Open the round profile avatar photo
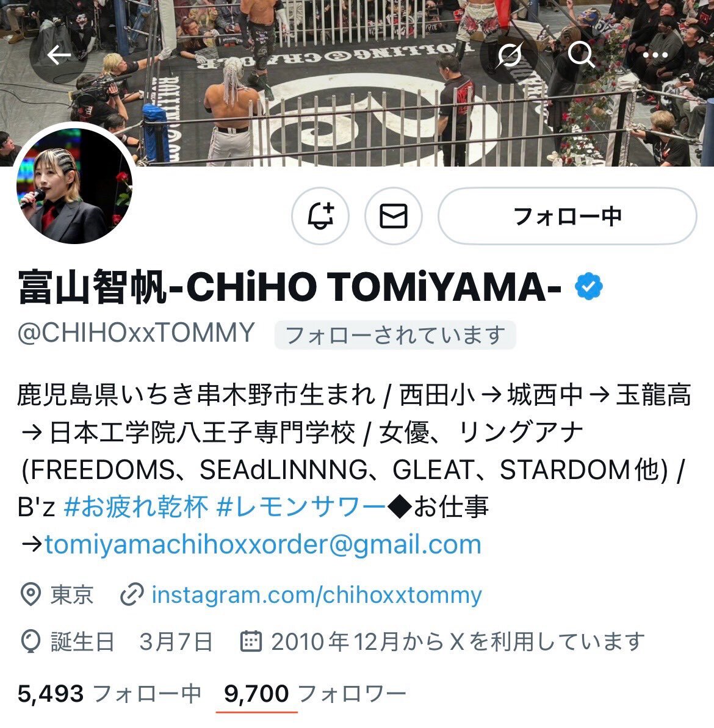This screenshot has height=728, width=714. click(74, 186)
